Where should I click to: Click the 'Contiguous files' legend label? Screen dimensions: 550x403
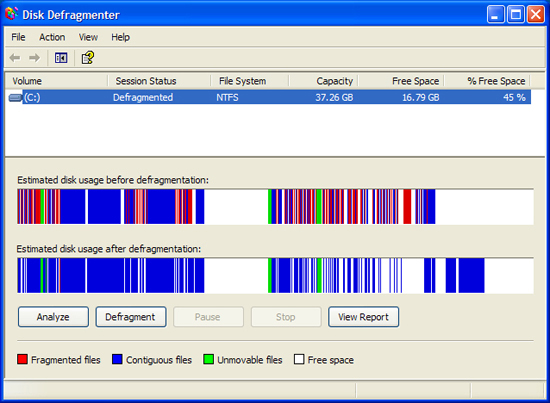click(159, 360)
